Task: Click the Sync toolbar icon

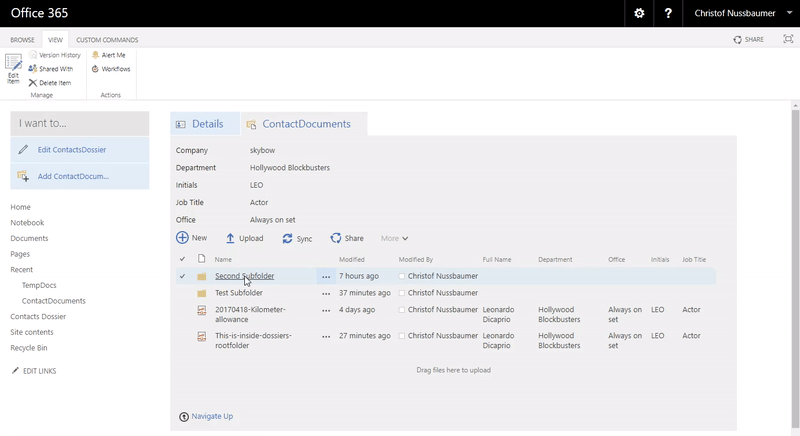Action: pyautogui.click(x=297, y=239)
